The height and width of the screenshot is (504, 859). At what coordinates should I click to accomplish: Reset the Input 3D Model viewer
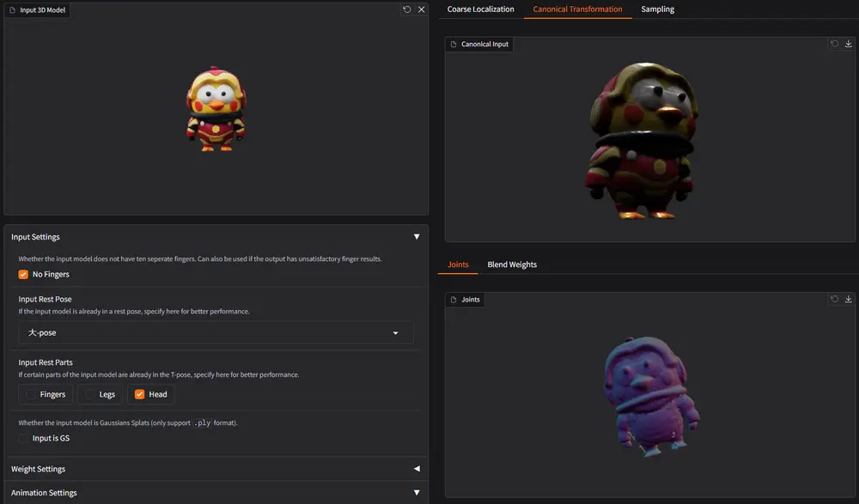tap(406, 9)
